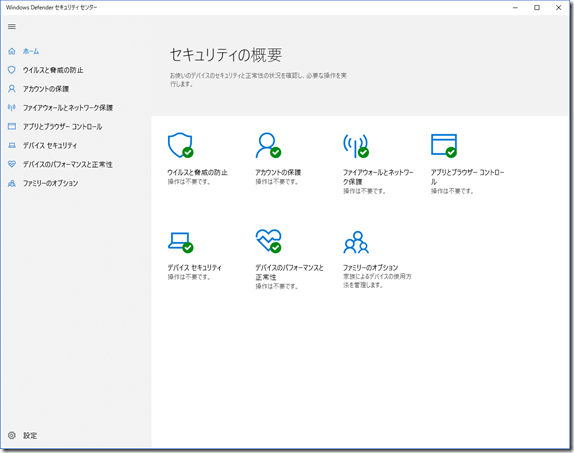The height and width of the screenshot is (453, 574).
Task: Click the アカウントの保護 tile title
Action: tap(278, 172)
